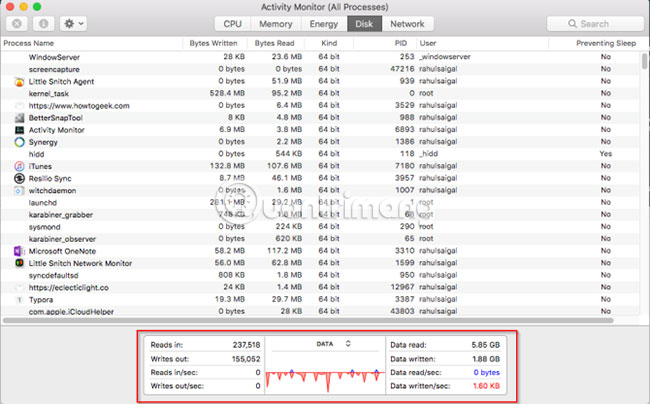Click the Data read/sec 0 bytes value
This screenshot has width=650, height=404.
tap(487, 373)
